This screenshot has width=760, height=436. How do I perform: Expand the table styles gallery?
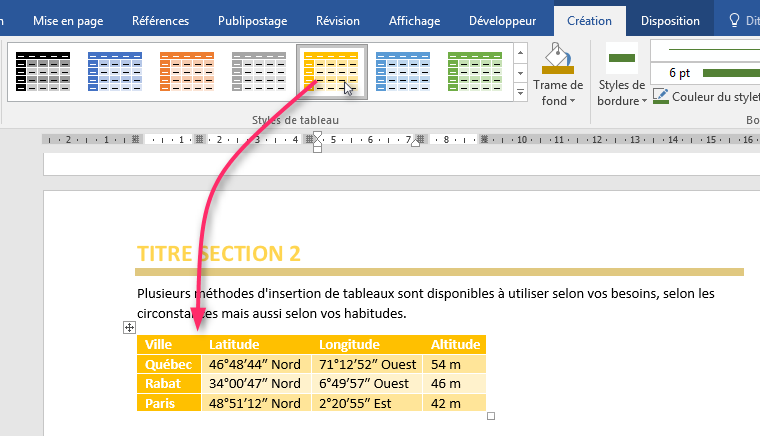click(520, 93)
